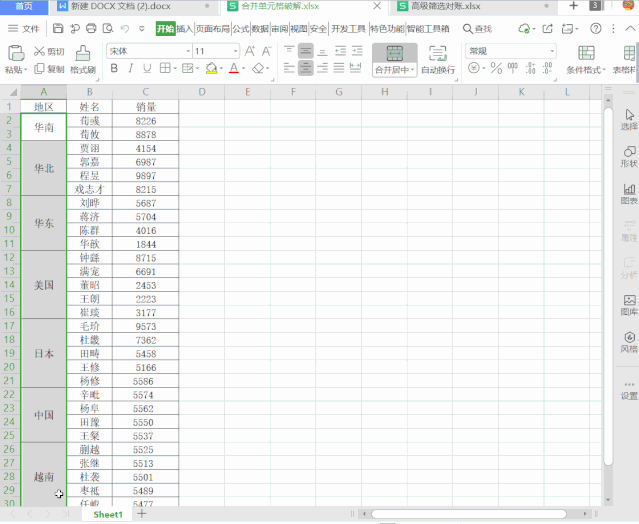The width and height of the screenshot is (639, 524).
Task: Open help question mark icon
Action: pyautogui.click(x=595, y=29)
